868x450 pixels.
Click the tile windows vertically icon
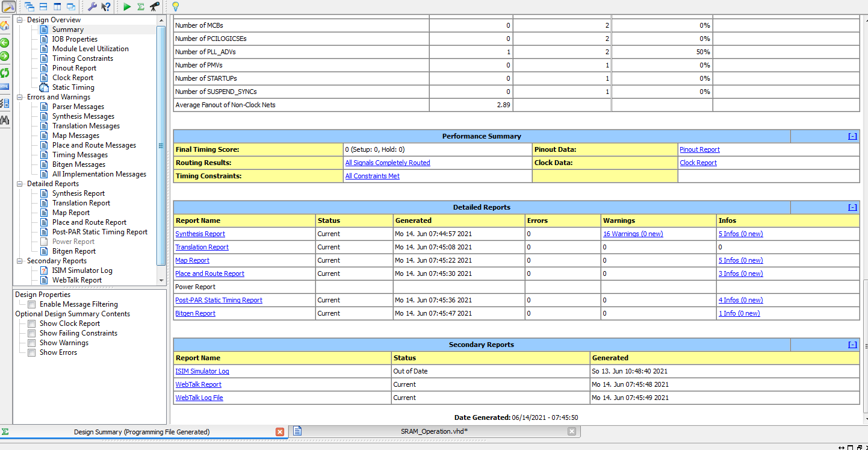click(x=57, y=7)
